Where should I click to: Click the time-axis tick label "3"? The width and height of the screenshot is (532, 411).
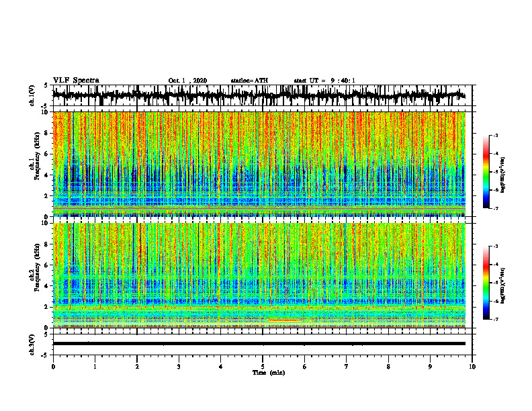tap(179, 367)
